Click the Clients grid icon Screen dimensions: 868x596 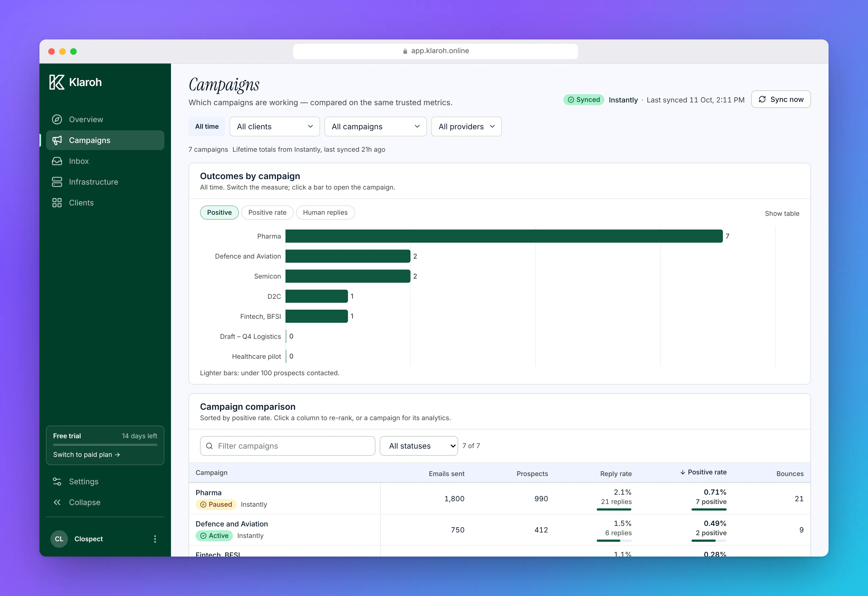(57, 203)
